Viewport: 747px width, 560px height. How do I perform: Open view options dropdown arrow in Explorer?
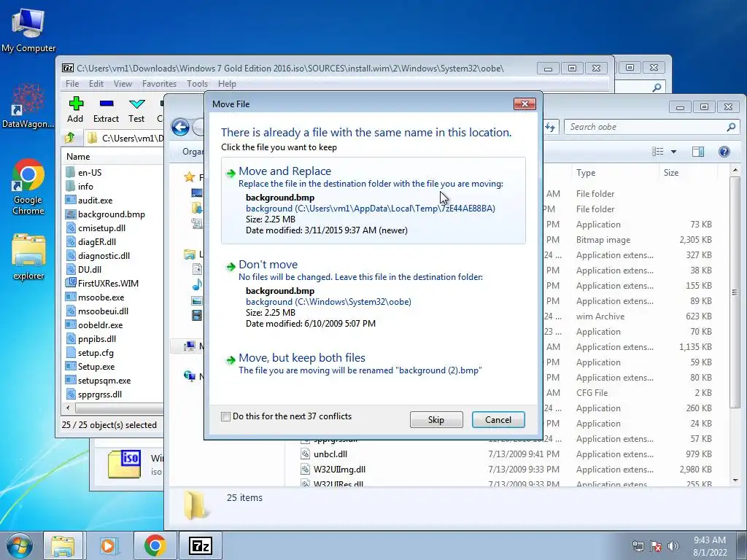click(673, 152)
